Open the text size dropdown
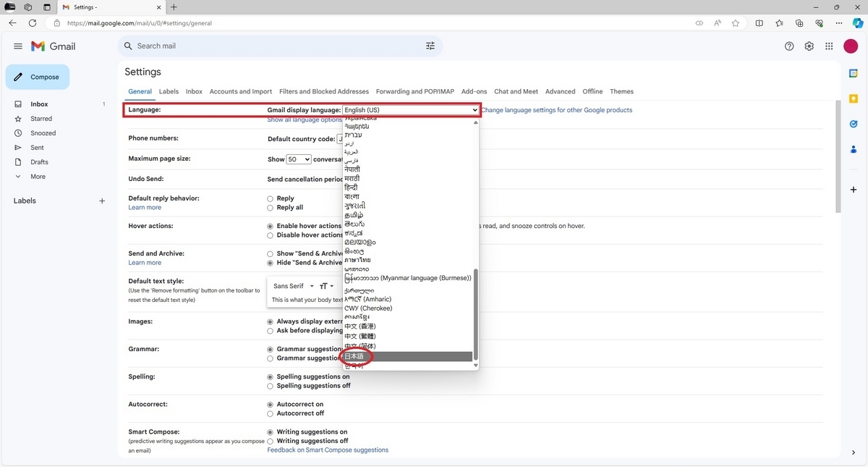 coord(327,286)
